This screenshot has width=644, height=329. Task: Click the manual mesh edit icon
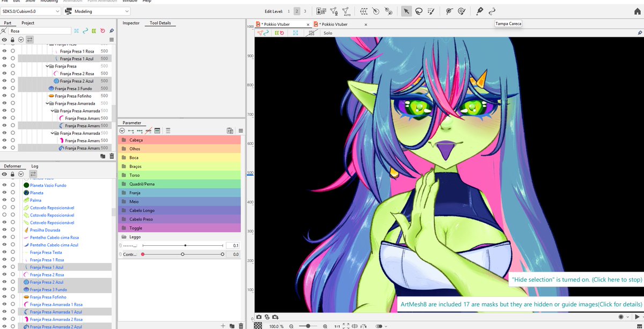pyautogui.click(x=334, y=11)
